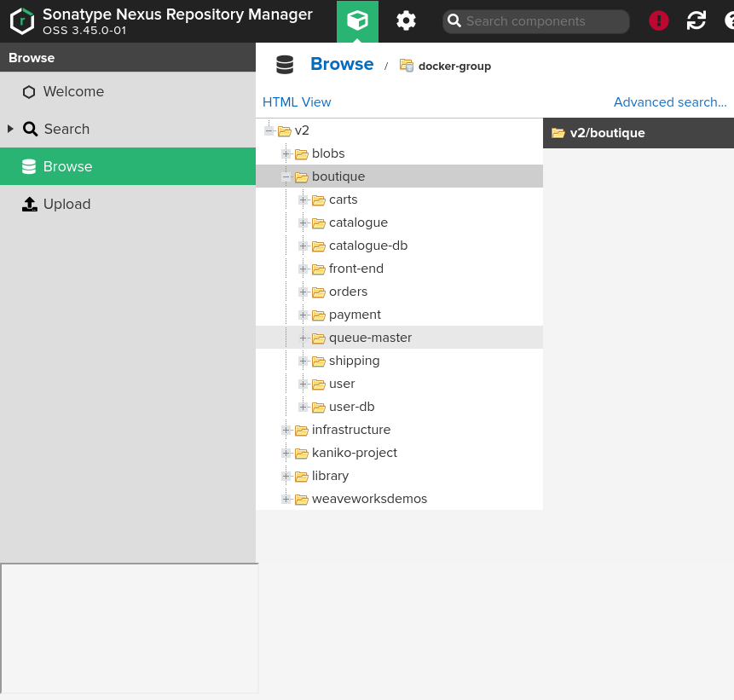Open the Welcome page from sidebar
Screen dimensions: 734x700
coord(128,92)
